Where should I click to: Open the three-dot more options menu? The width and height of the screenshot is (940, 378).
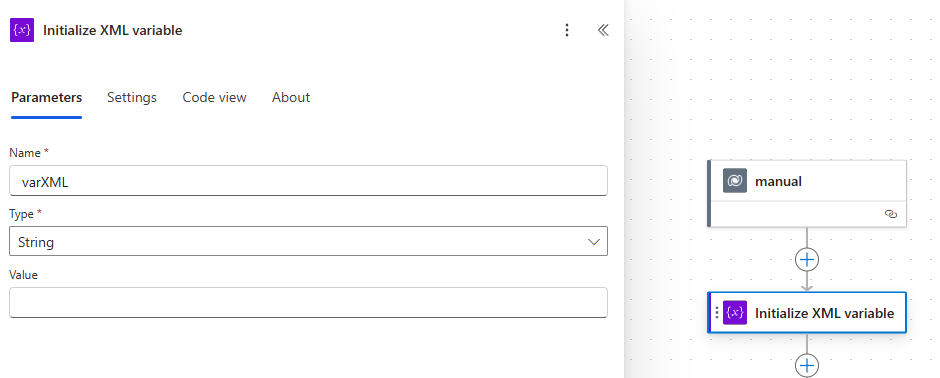[567, 30]
